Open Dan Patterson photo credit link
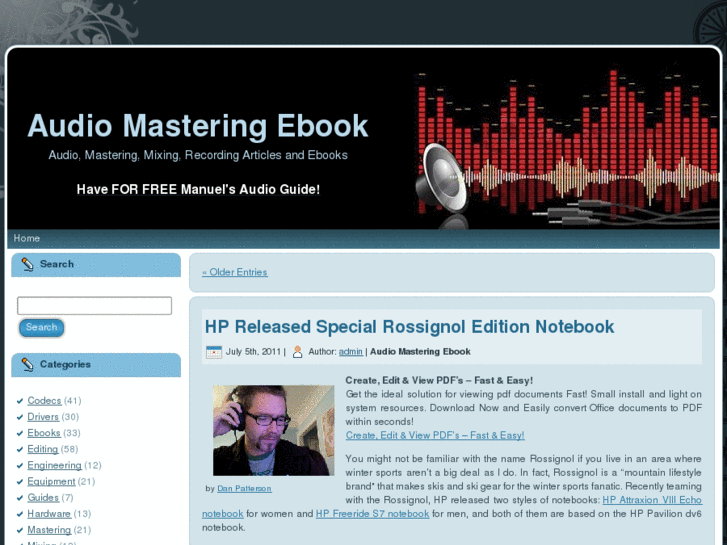 coord(244,489)
